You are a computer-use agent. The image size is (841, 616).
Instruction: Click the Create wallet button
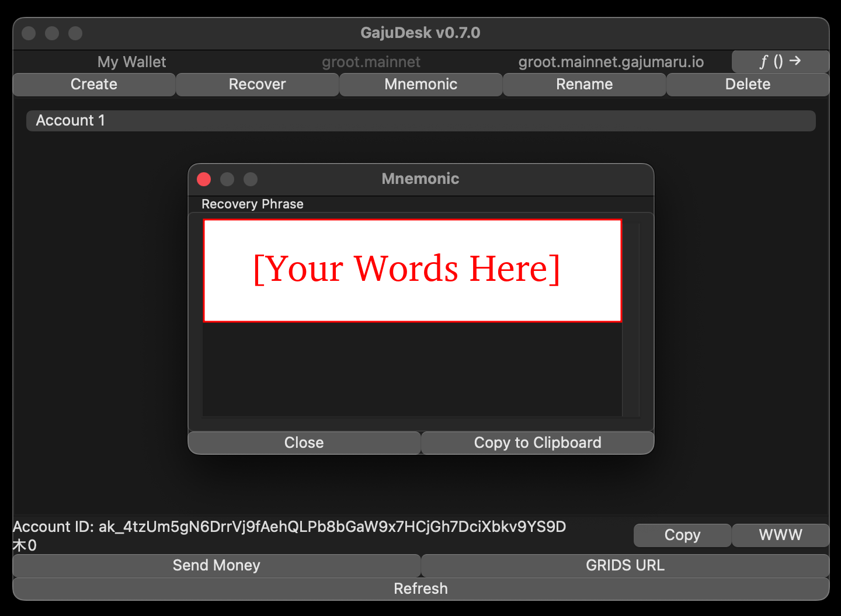(x=93, y=84)
